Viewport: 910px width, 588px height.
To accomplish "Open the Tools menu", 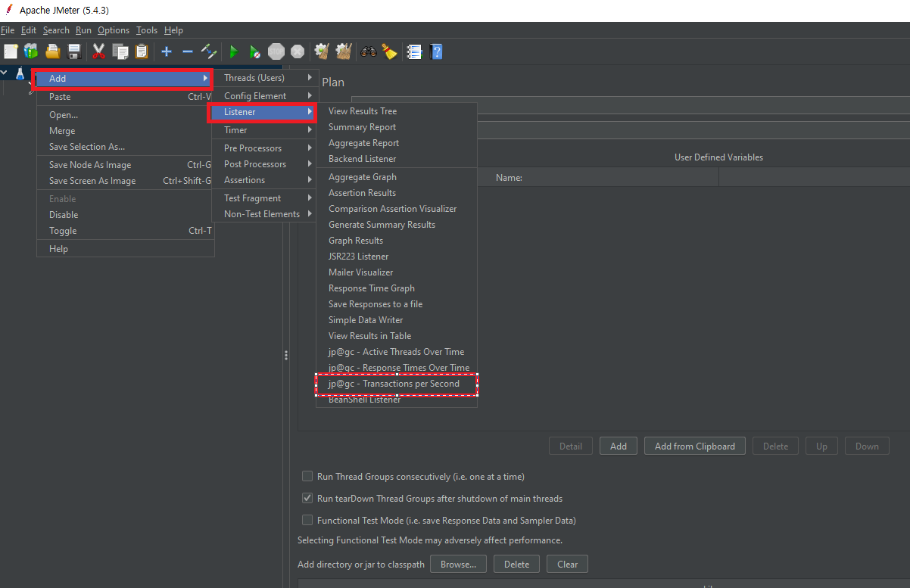I will [x=147, y=30].
